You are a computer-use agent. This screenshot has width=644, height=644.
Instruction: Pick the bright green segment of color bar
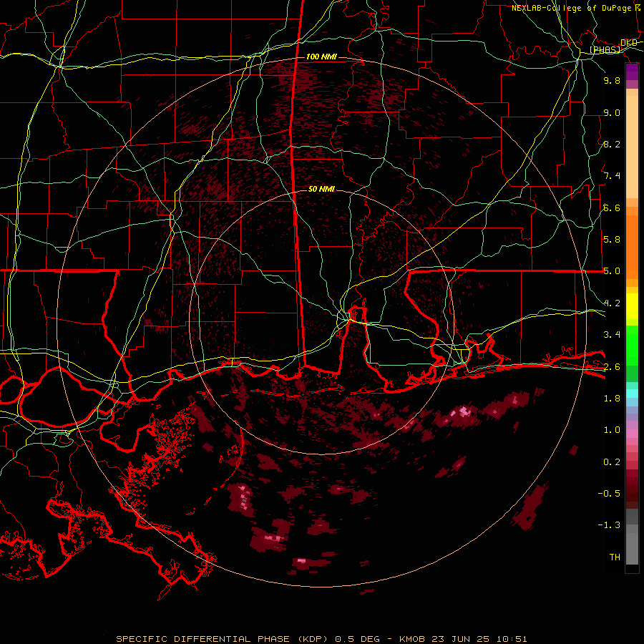coord(632,346)
